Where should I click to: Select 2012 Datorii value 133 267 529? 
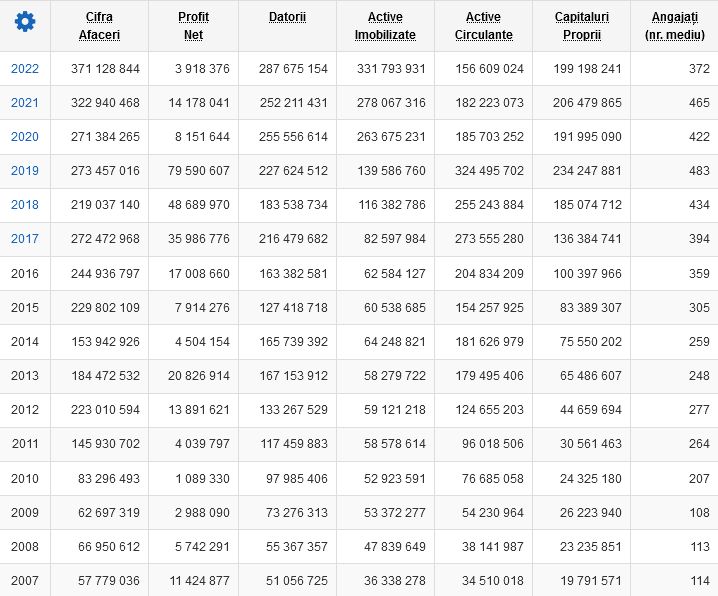[294, 410]
